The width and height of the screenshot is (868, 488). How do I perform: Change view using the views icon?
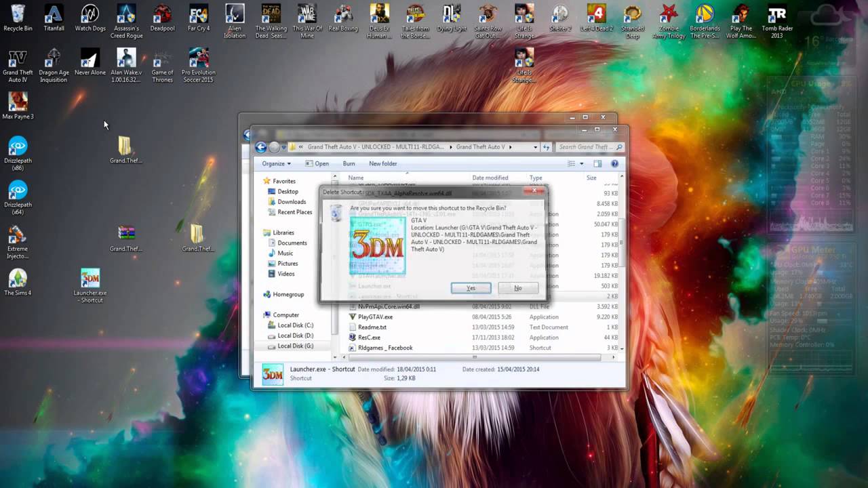click(571, 163)
